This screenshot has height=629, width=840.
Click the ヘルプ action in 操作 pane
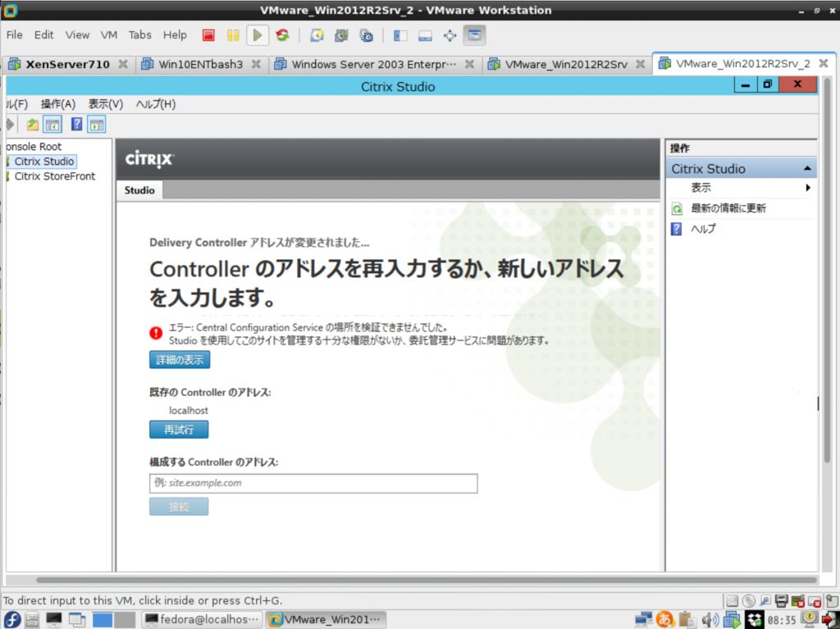pos(703,230)
